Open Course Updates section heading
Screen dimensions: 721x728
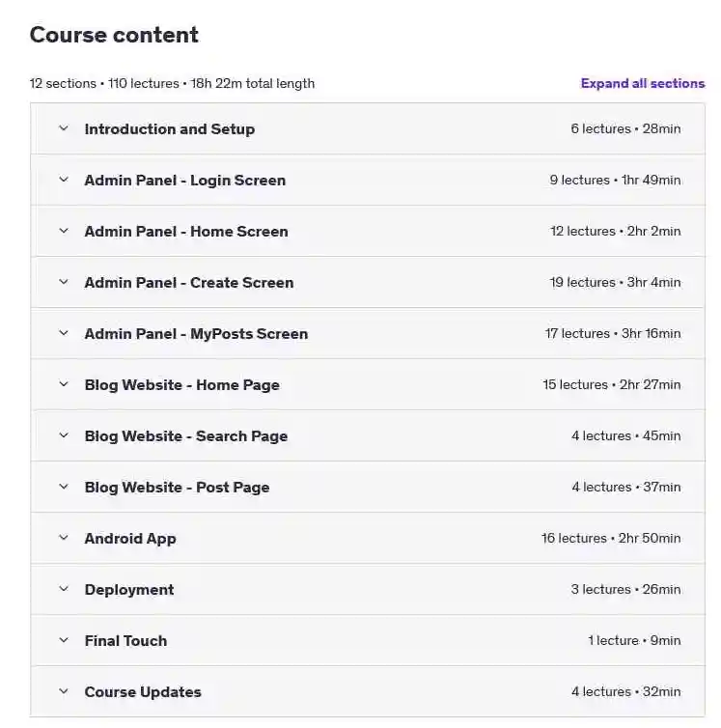pyautogui.click(x=143, y=691)
